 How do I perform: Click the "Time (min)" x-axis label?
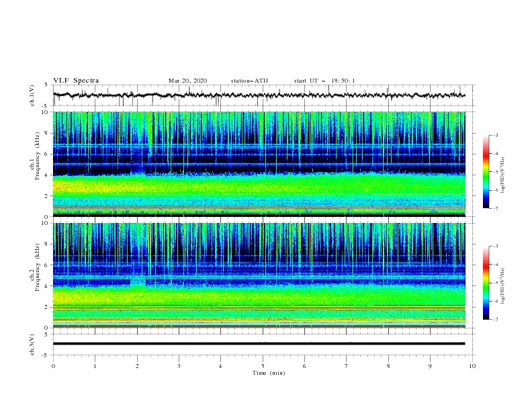coord(269,373)
